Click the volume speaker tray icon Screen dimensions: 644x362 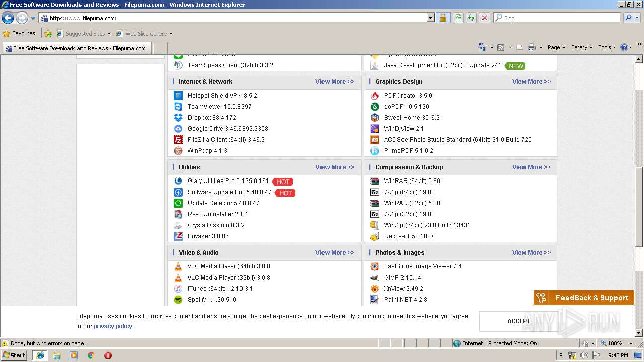click(584, 355)
